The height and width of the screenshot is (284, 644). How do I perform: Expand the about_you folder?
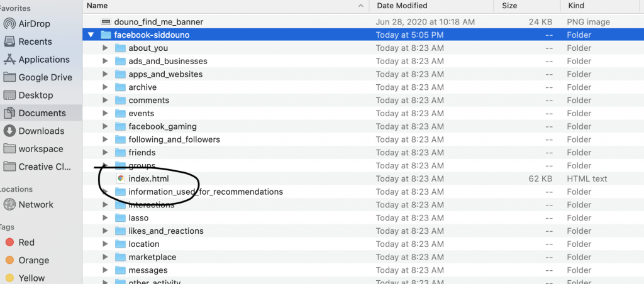[105, 48]
